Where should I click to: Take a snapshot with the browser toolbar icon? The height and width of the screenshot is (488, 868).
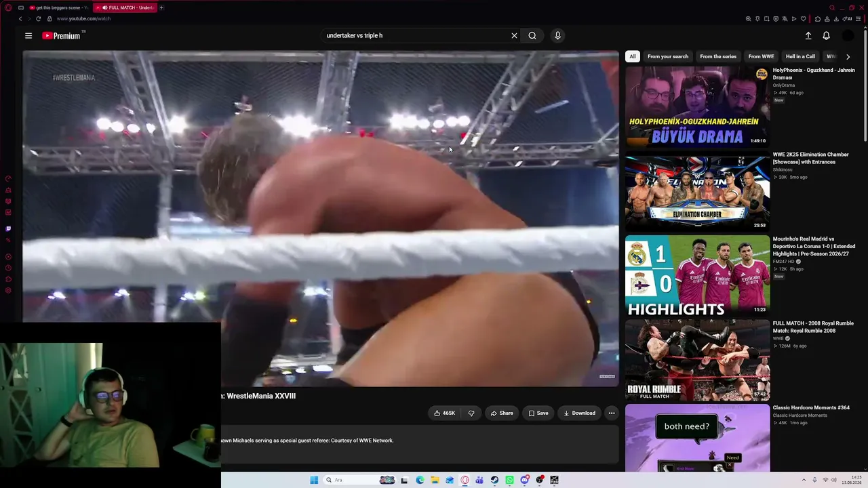coord(766,19)
